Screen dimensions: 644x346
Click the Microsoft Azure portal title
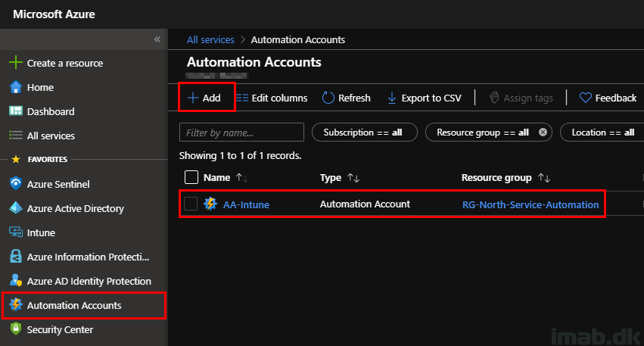click(x=54, y=14)
